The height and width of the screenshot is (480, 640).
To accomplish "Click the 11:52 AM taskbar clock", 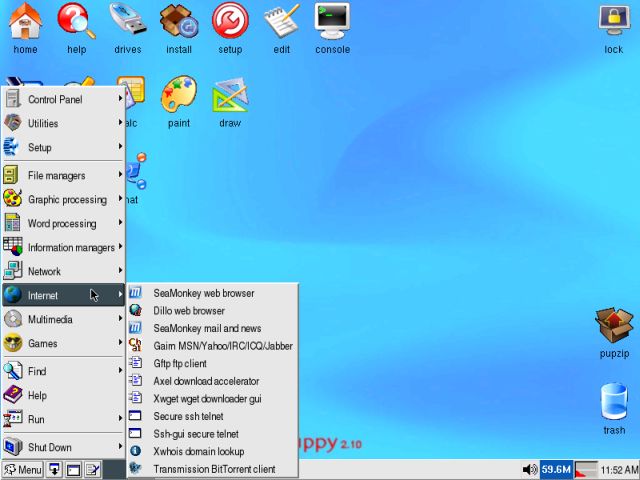I will point(620,469).
